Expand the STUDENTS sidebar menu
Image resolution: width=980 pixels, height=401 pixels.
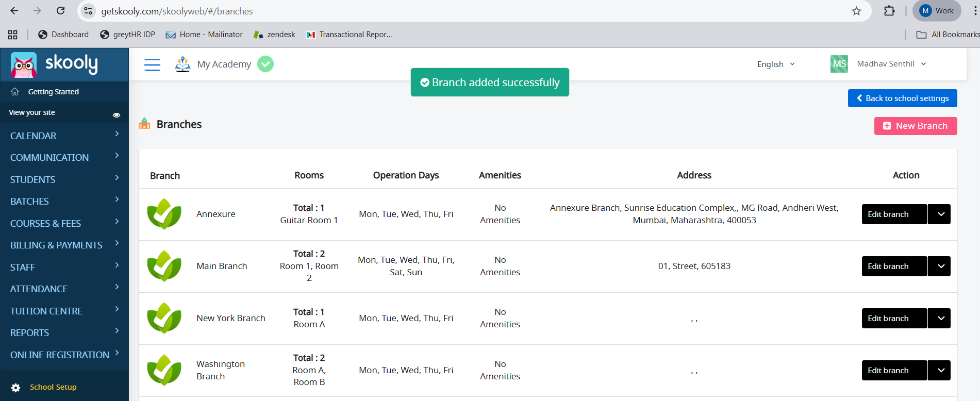pyautogui.click(x=64, y=179)
